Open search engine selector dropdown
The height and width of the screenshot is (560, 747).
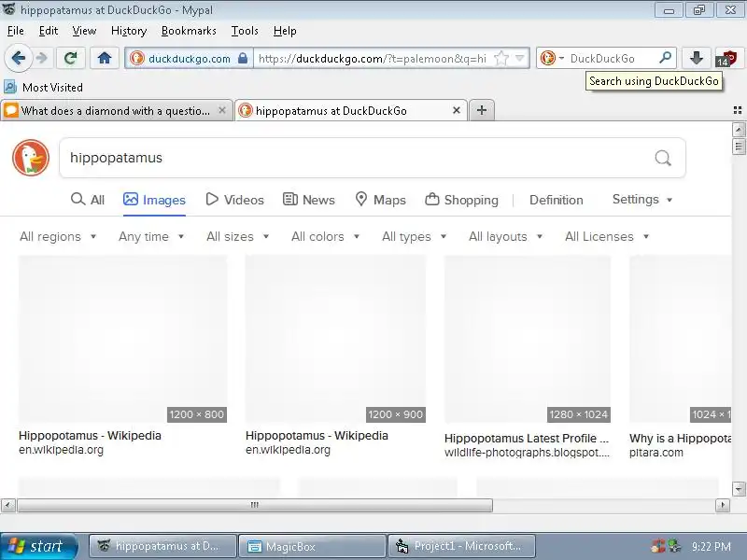click(x=553, y=58)
